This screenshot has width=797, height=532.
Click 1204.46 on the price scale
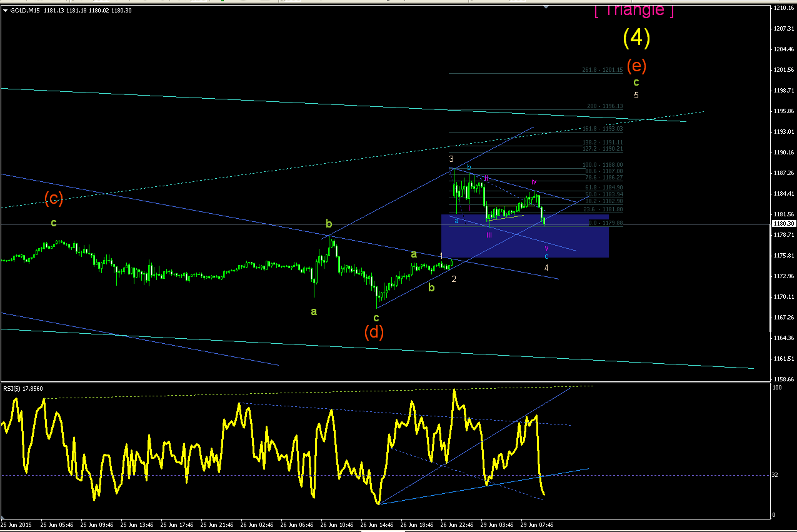[x=784, y=49]
